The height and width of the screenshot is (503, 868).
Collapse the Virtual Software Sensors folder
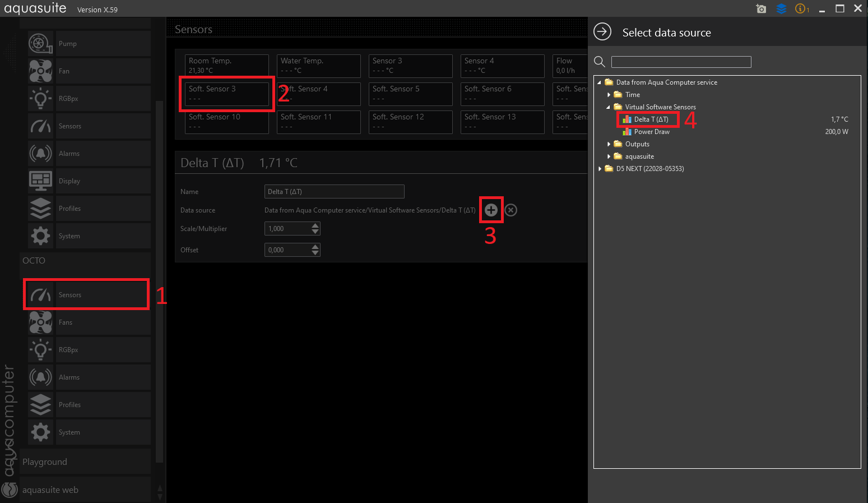click(609, 107)
